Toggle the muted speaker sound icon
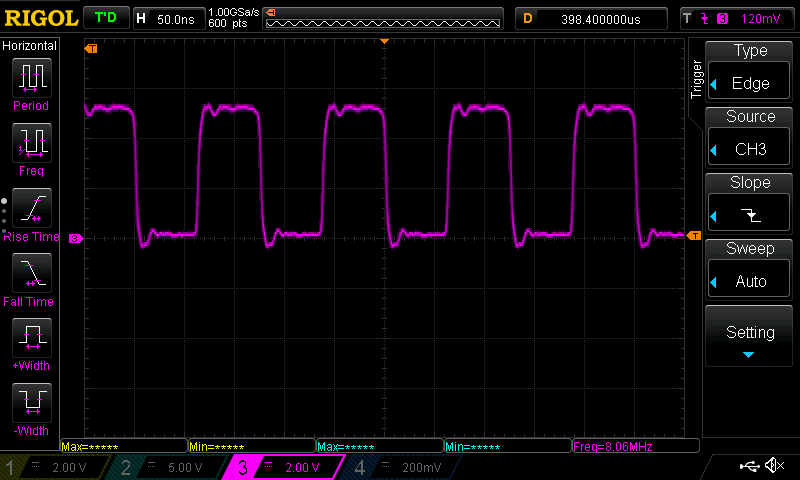800x480 pixels. (x=774, y=465)
